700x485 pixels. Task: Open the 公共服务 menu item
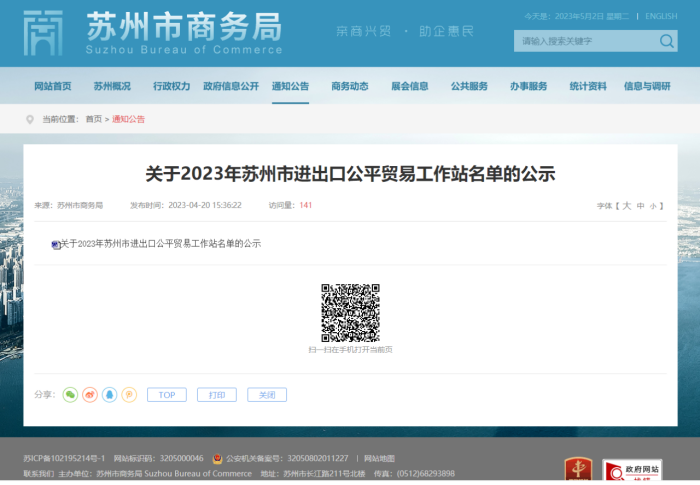[x=469, y=86]
